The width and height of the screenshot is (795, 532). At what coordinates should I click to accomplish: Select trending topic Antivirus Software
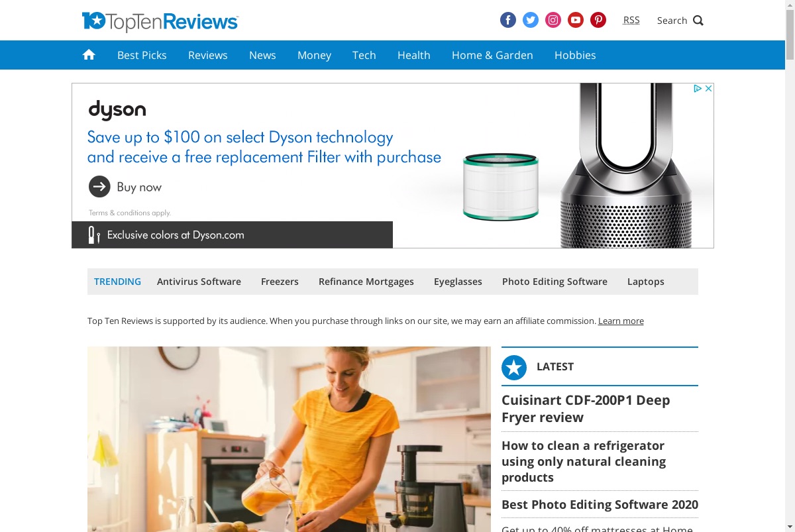tap(199, 282)
